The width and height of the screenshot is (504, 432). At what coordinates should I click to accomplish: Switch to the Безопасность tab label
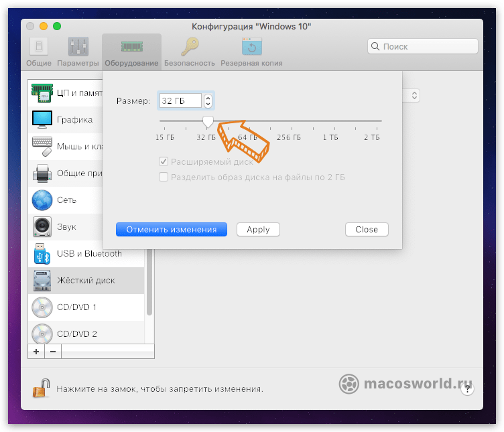[190, 63]
